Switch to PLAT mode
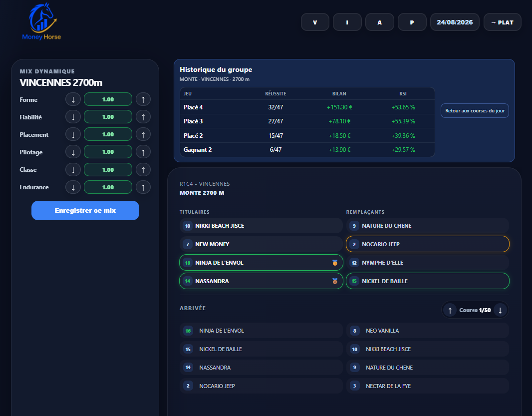532x416 pixels. point(503,22)
